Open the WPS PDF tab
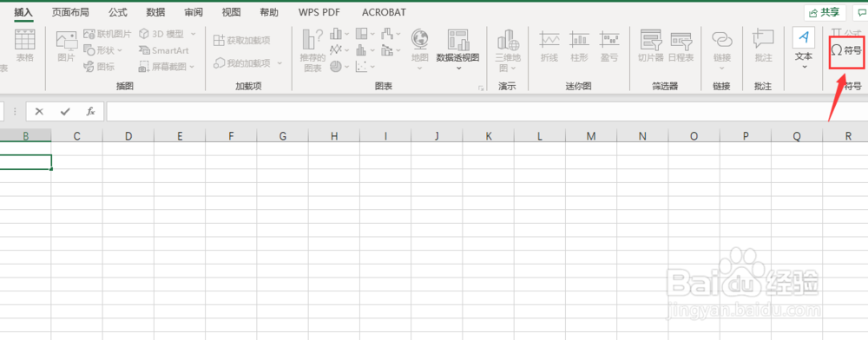The height and width of the screenshot is (340, 868). (x=319, y=12)
